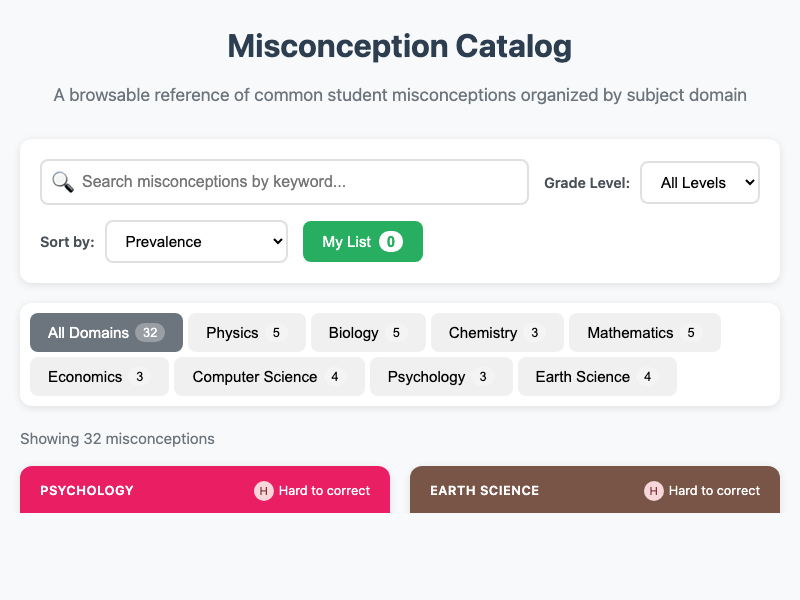Viewport: 800px width, 600px height.
Task: Switch to the Physics domain filter
Action: point(240,332)
